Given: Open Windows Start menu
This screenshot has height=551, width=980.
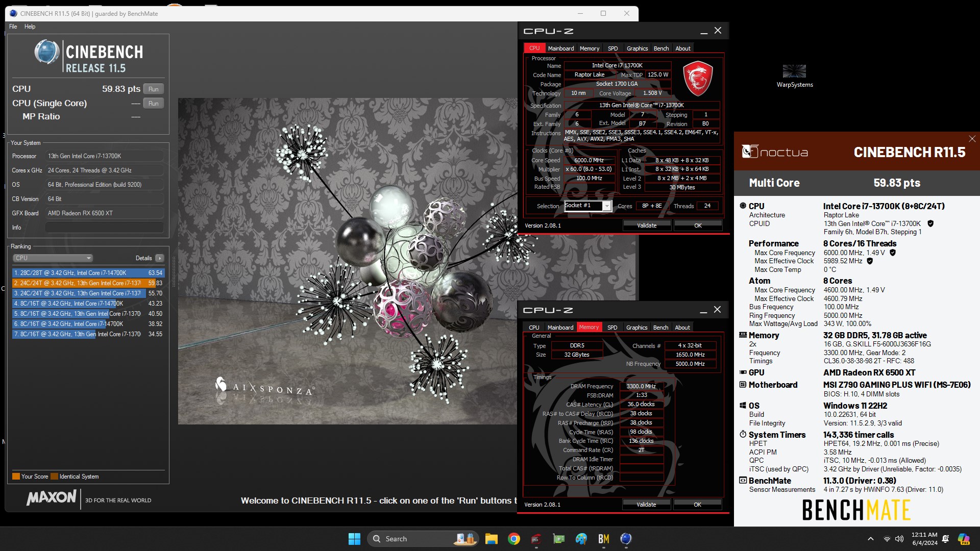Looking at the screenshot, I should tap(354, 539).
